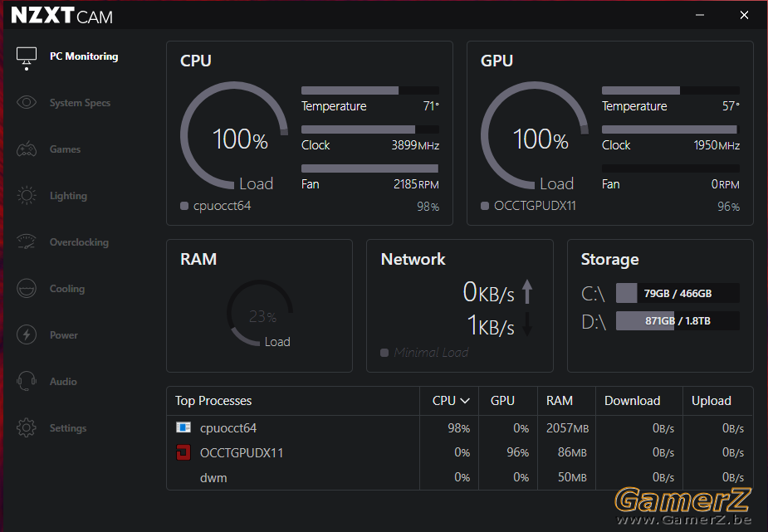This screenshot has height=532, width=768.
Task: Select the OCCTGPUDX11 row in Top Processes
Action: [x=459, y=452]
